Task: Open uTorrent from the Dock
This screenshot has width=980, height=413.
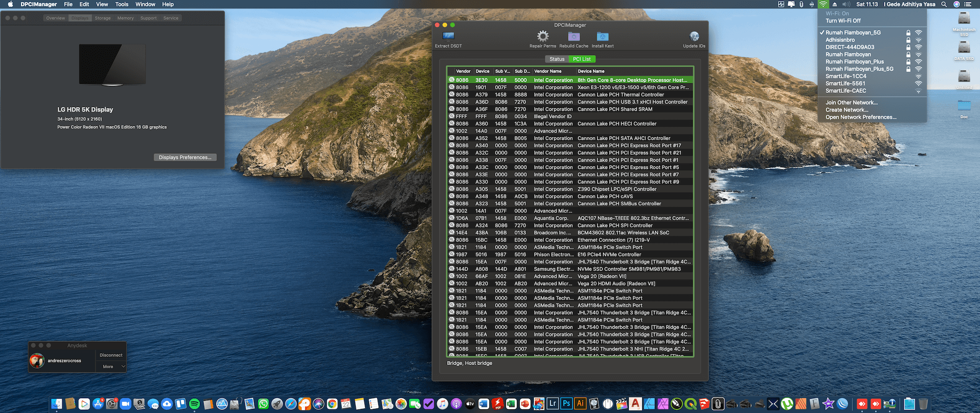Action: pos(787,404)
